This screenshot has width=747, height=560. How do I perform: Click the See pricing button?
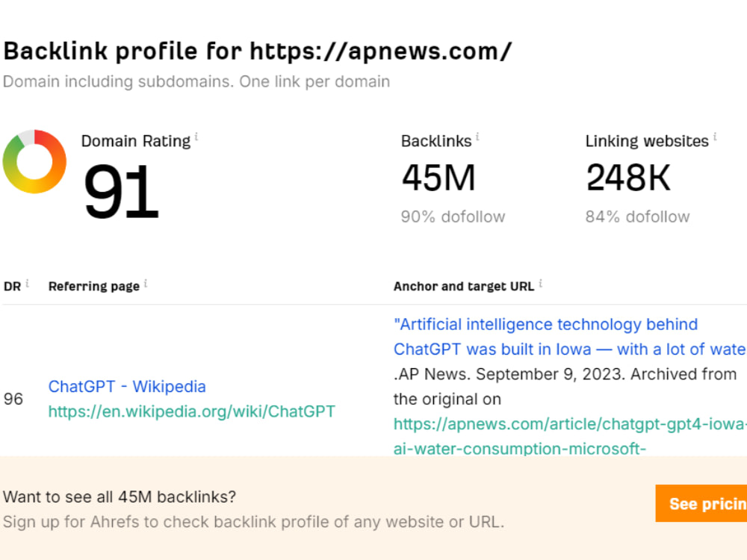[x=701, y=503]
